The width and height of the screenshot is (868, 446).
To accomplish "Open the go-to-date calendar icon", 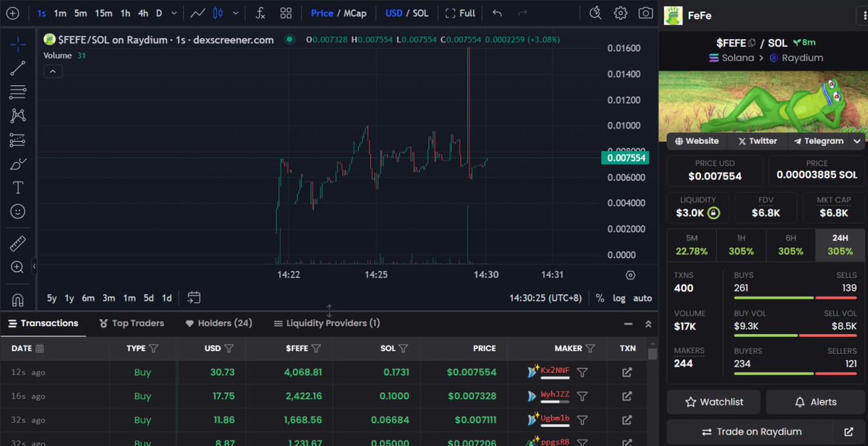I will pyautogui.click(x=194, y=298).
